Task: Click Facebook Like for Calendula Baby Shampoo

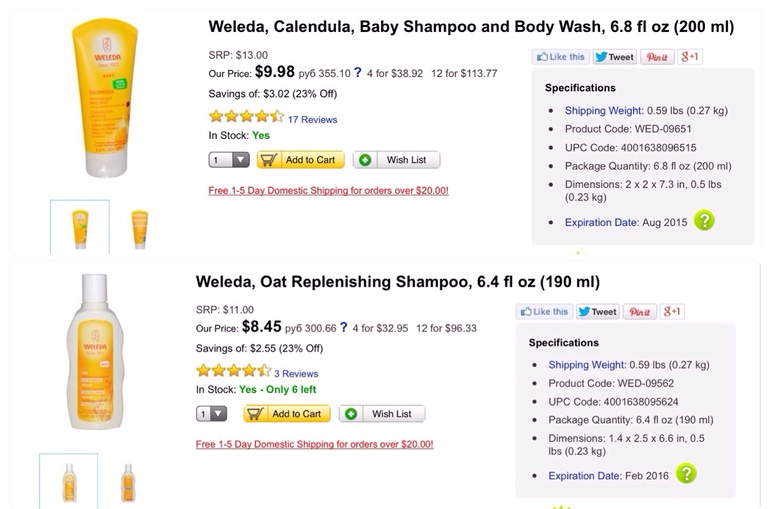Action: click(560, 57)
